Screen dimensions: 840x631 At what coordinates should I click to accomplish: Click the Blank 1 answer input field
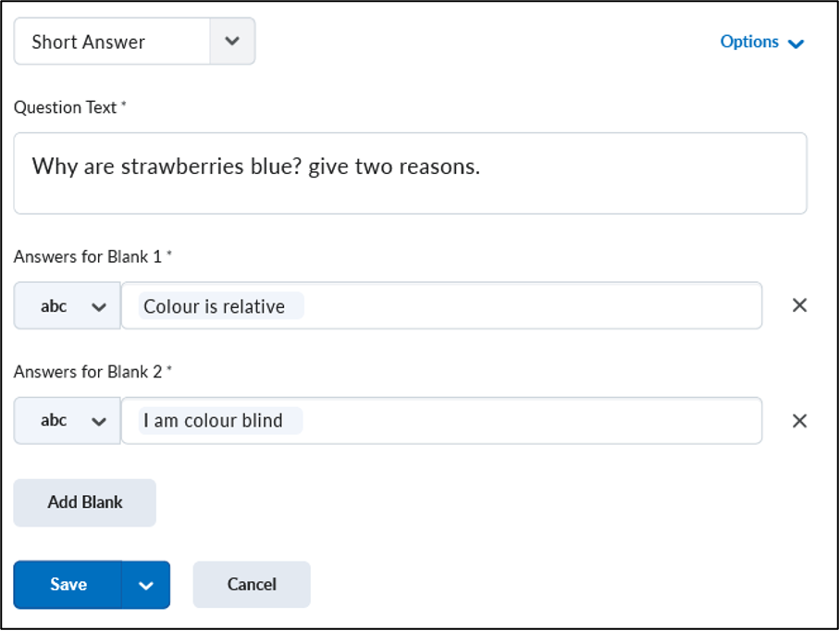[442, 306]
